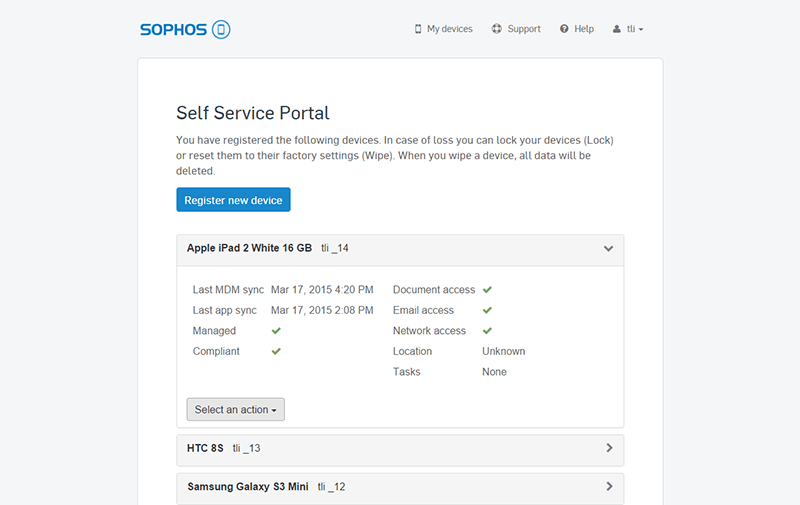Viewport: 800px width, 505px height.
Task: Collapse the Apple iPad 2 panel chevron
Action: pos(608,249)
